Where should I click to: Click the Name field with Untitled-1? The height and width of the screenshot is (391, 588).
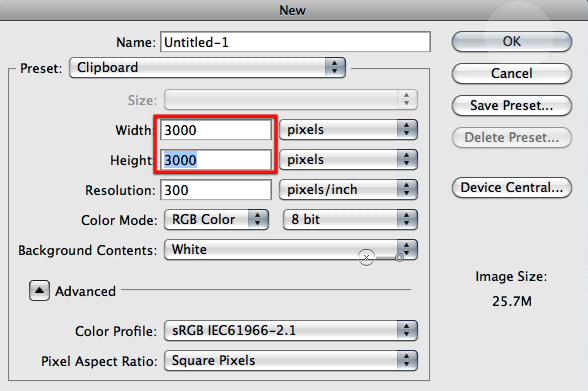(x=296, y=42)
